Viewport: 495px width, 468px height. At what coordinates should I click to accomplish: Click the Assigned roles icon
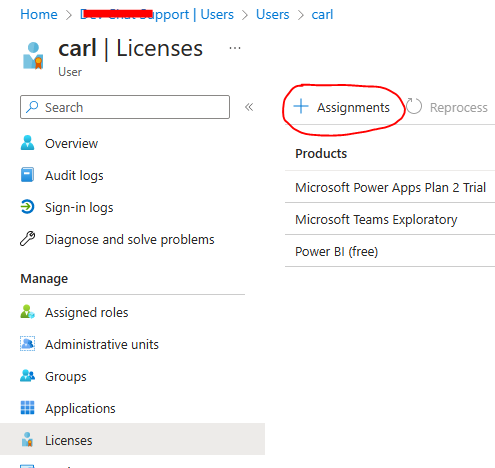click(27, 312)
